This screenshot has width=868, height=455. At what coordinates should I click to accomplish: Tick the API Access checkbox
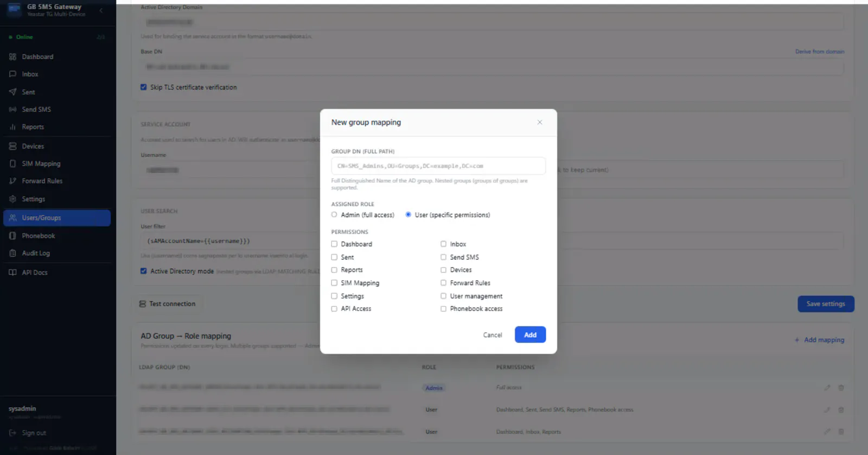pyautogui.click(x=334, y=309)
